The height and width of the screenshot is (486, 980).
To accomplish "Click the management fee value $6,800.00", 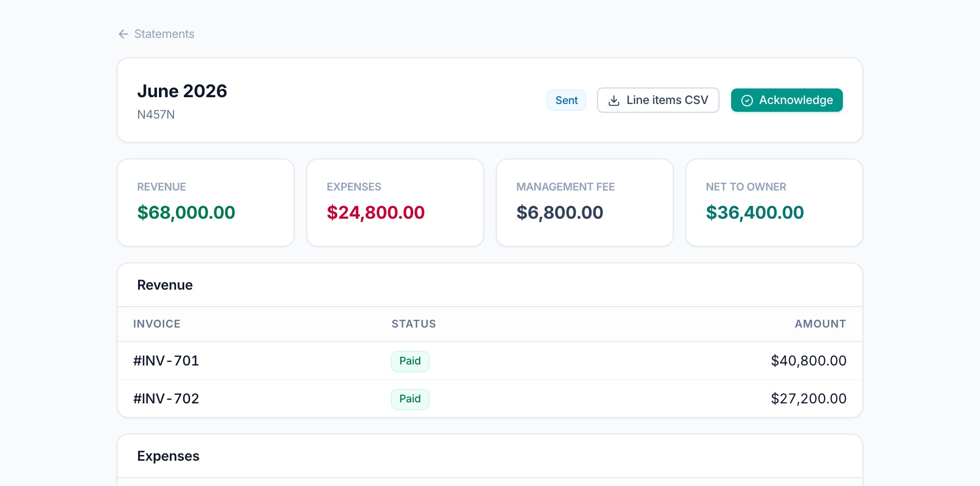I will pos(560,212).
